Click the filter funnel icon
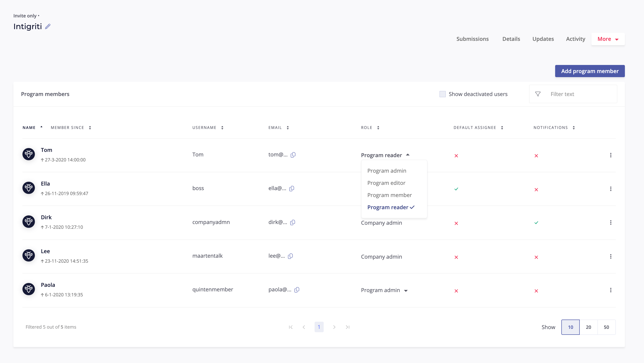Image resolution: width=644 pixels, height=363 pixels. click(x=538, y=94)
